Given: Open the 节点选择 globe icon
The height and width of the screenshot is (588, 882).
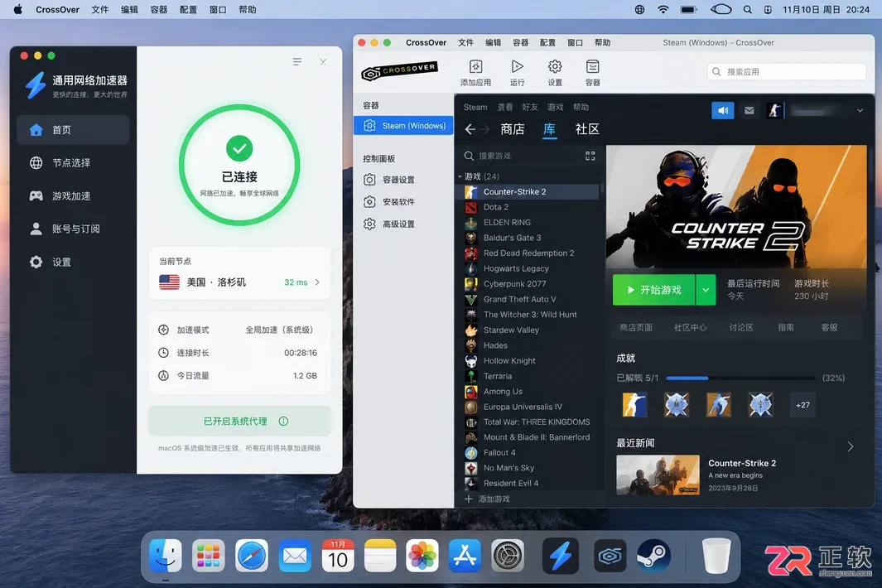Looking at the screenshot, I should [36, 163].
